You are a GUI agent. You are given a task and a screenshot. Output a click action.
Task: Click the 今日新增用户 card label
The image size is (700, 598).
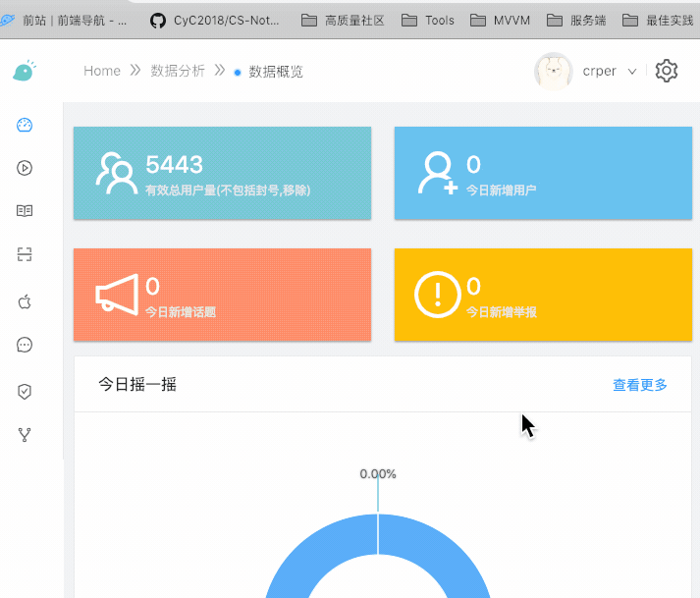click(x=501, y=190)
